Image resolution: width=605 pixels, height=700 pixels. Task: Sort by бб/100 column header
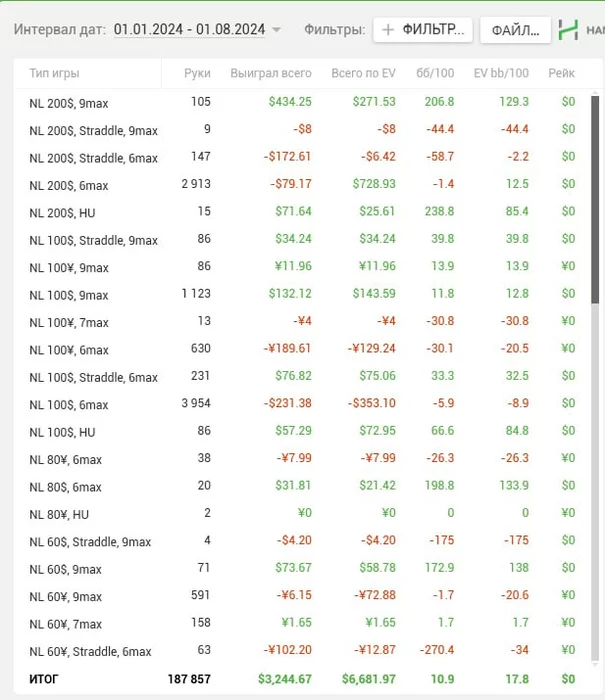(x=436, y=74)
